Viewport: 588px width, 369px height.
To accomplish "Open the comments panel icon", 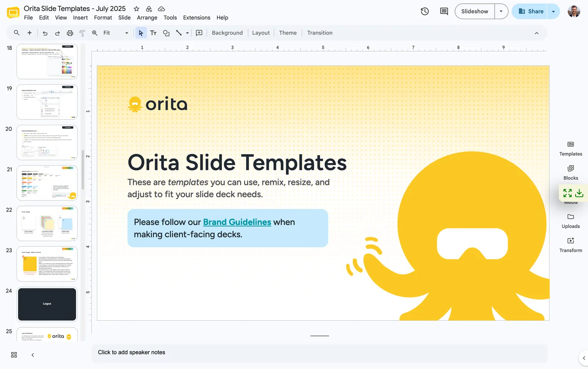I will point(444,11).
